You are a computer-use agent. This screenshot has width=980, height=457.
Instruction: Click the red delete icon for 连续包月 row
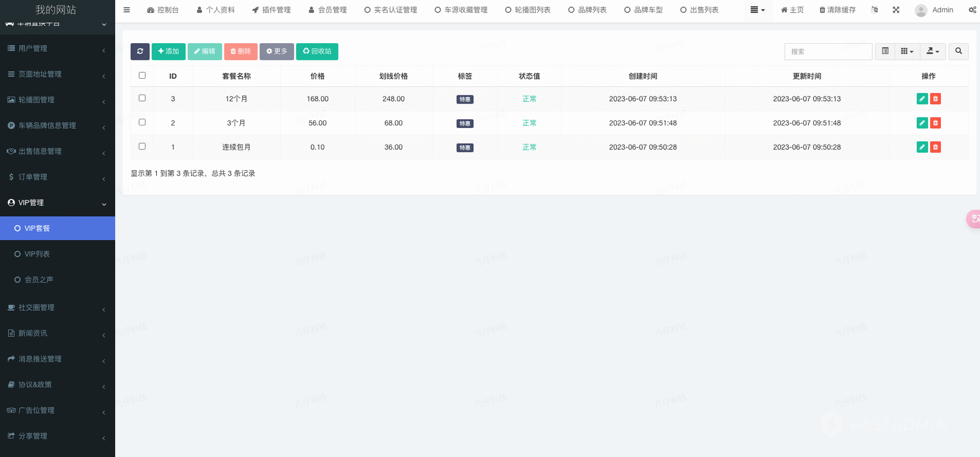[935, 147]
